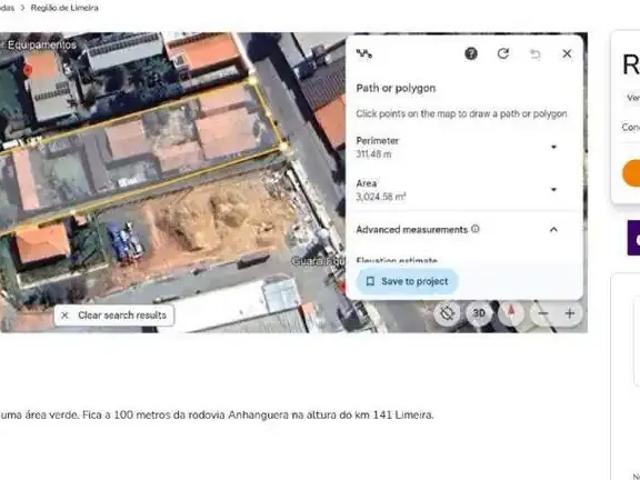The image size is (640, 480).
Task: Close the Path or polygon panel
Action: click(x=567, y=53)
